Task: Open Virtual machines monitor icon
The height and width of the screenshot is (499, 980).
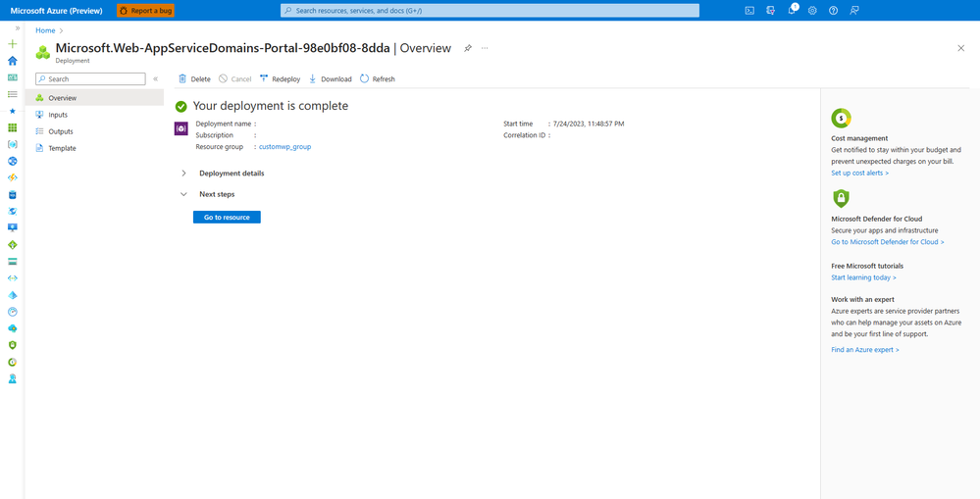Action: 13,228
